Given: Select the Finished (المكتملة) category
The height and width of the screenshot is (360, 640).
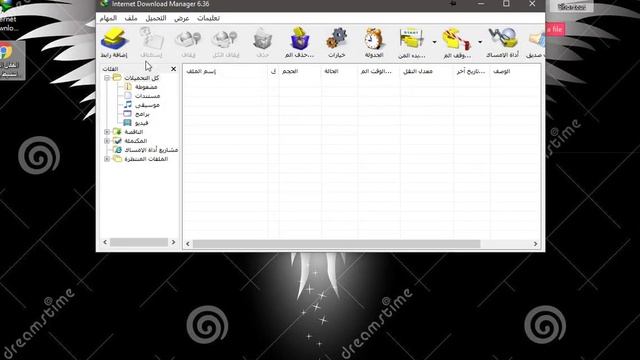Looking at the screenshot, I should coord(136,141).
